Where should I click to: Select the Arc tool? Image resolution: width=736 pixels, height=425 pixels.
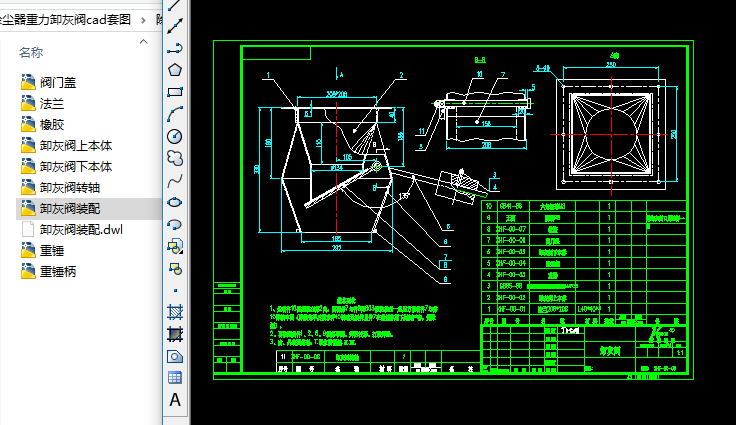point(175,114)
